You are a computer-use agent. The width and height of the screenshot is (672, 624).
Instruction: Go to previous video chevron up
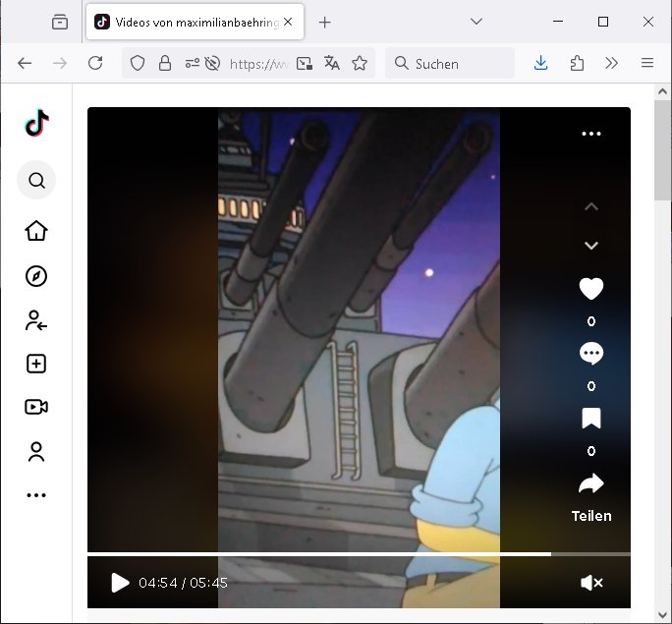[591, 207]
